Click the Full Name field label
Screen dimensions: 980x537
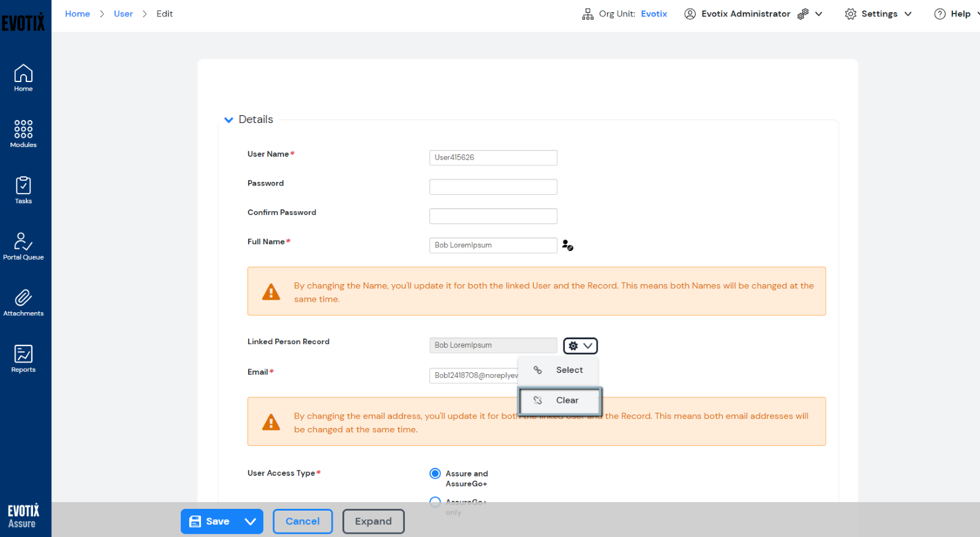tap(266, 242)
